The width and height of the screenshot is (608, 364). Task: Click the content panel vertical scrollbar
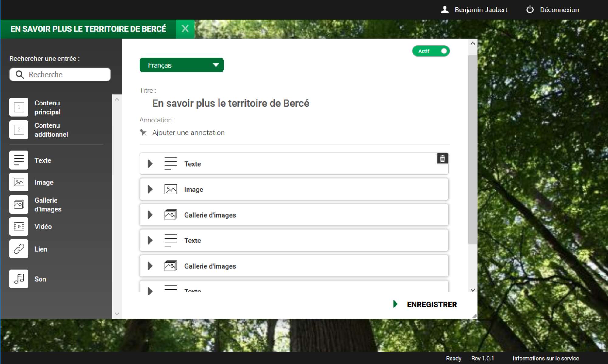tap(472, 149)
